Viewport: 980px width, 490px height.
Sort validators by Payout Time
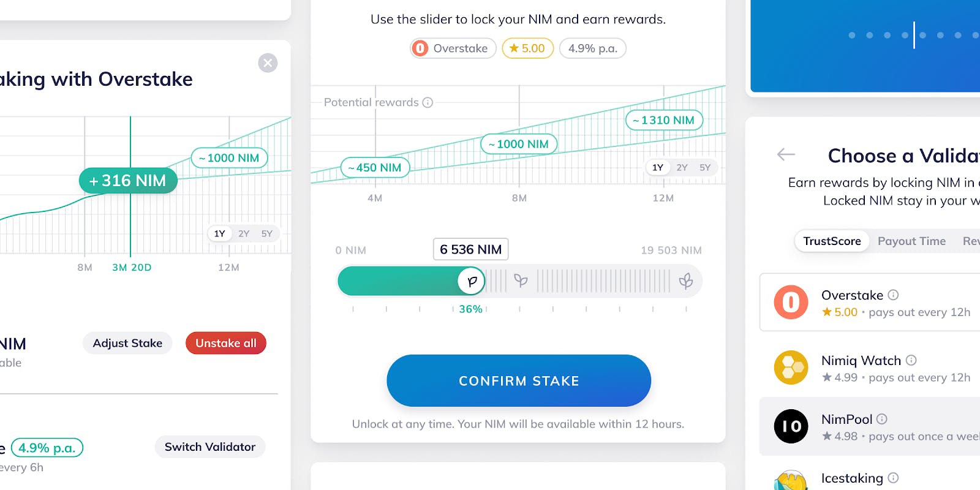coord(911,241)
